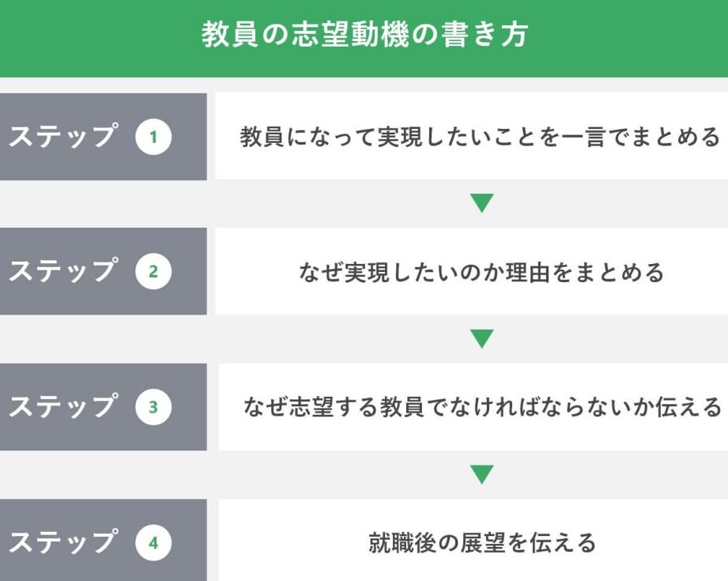Viewport: 728px width, 581px height.
Task: Click the green arrow below step 2
Action: [x=481, y=340]
